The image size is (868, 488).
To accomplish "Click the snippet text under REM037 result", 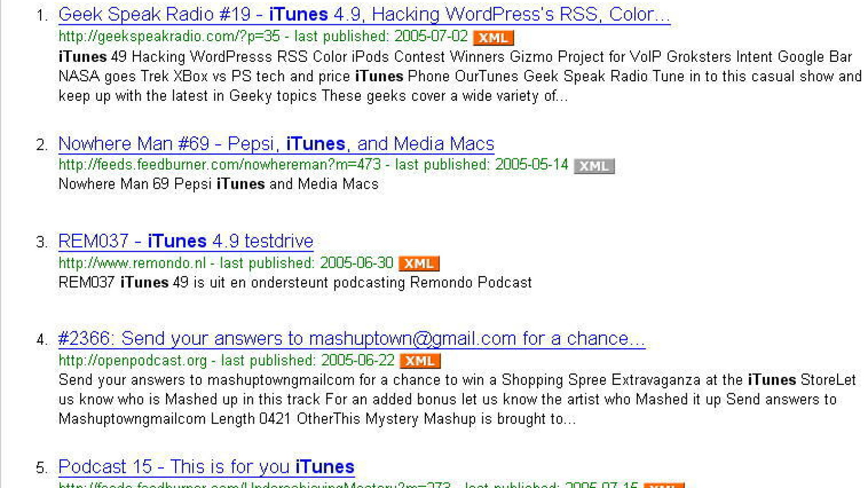I will (x=295, y=282).
